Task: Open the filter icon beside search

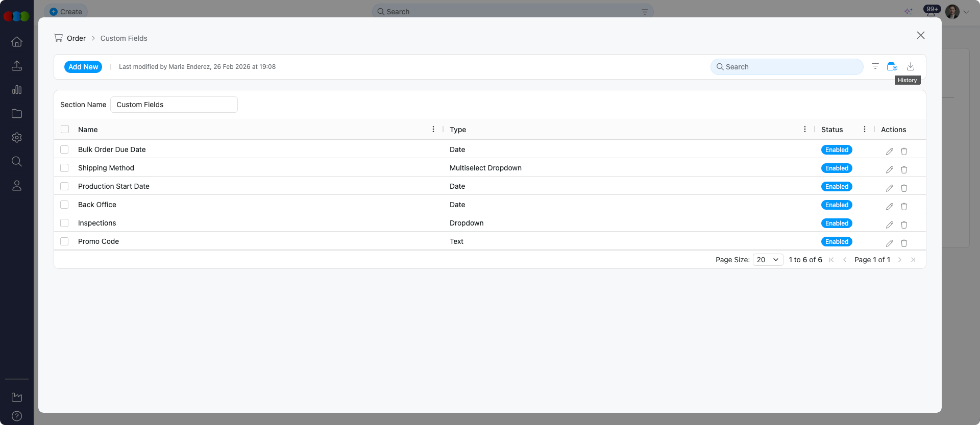Action: [875, 66]
